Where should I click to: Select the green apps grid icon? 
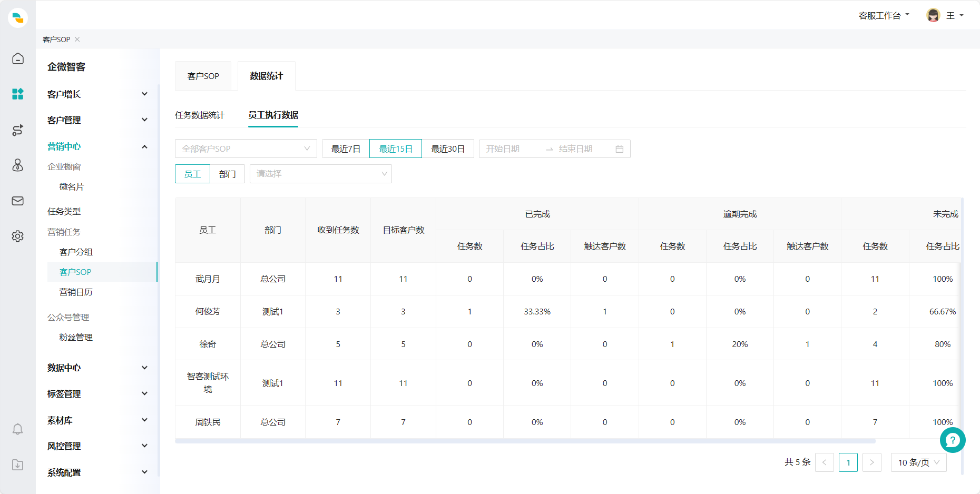click(18, 94)
